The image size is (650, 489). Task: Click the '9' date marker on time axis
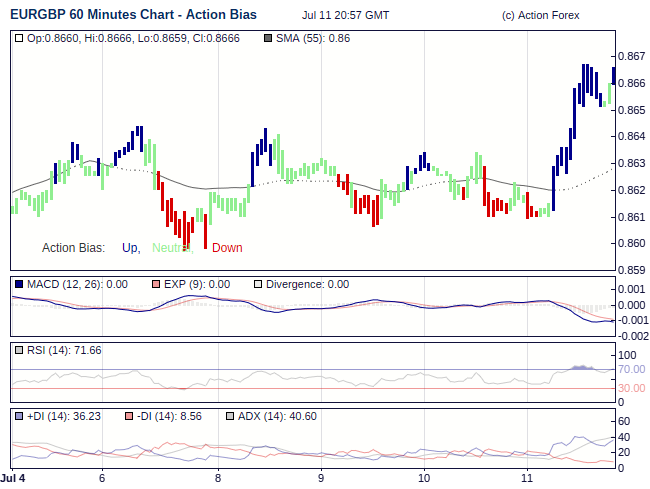coord(320,478)
